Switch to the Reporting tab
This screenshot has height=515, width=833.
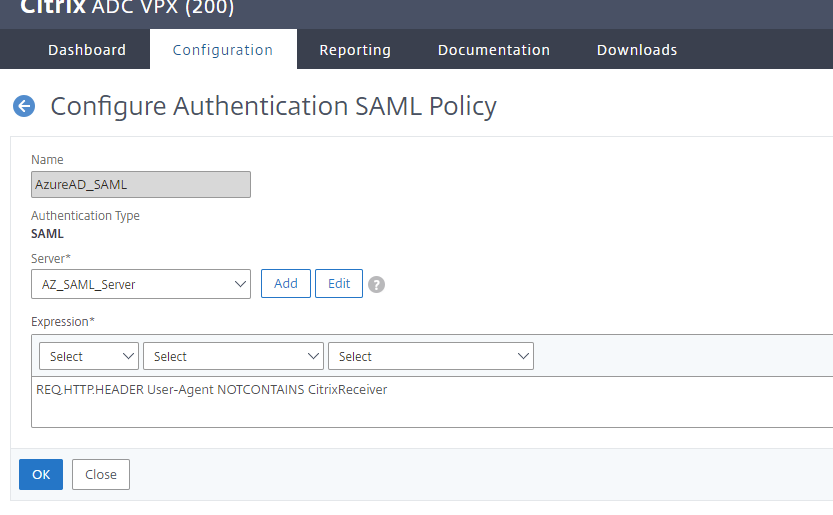click(x=355, y=49)
